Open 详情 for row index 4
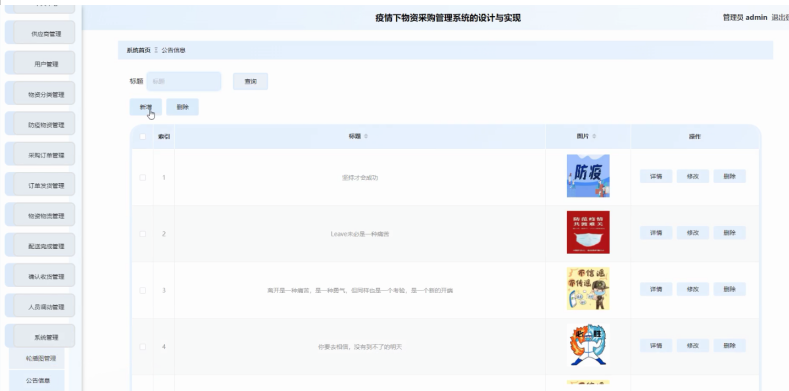 (656, 346)
